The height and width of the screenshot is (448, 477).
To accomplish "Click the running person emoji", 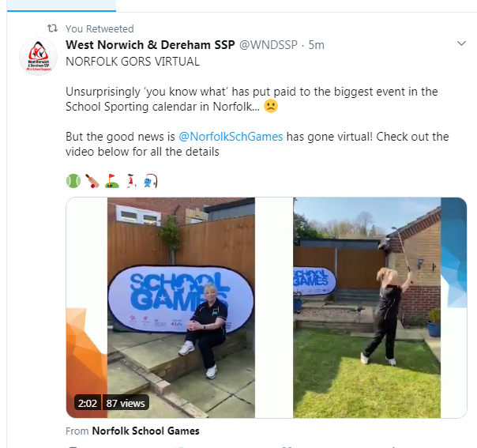I will pyautogui.click(x=131, y=181).
